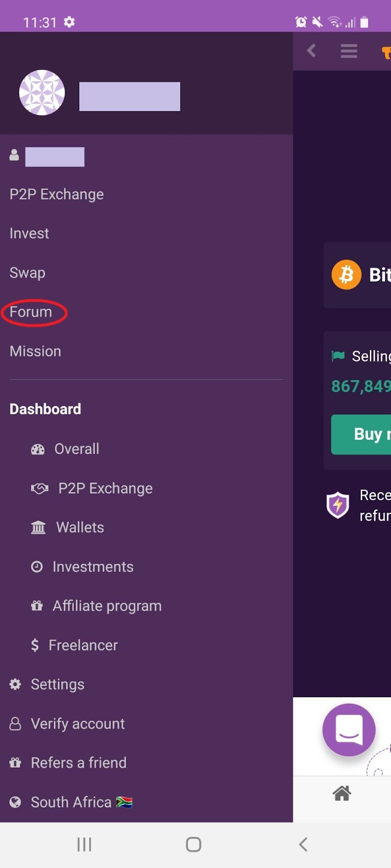Open the Overall dashboard gauge icon
391x868 pixels.
click(38, 449)
